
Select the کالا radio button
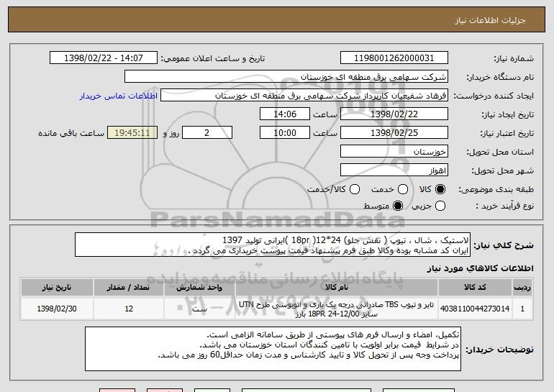(x=440, y=190)
